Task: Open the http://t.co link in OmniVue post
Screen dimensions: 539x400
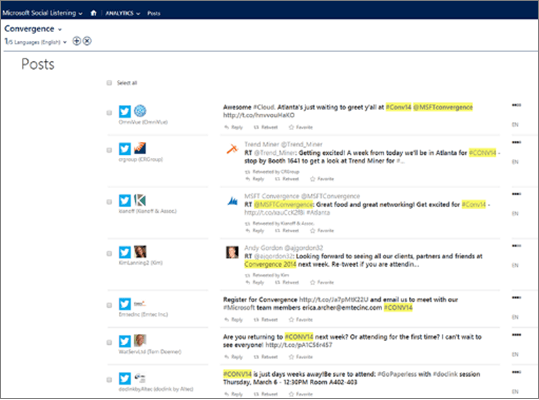Action: [x=259, y=115]
